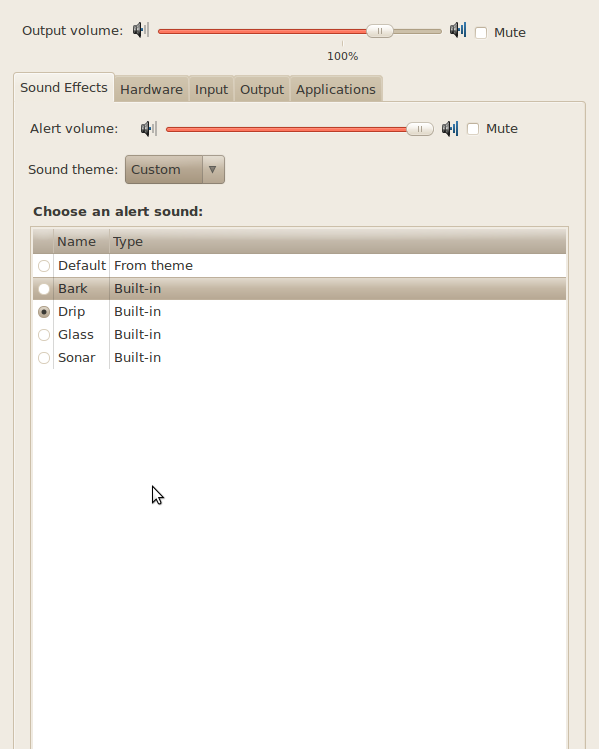Click the loud speaker icon beside Alert volume

(x=450, y=128)
